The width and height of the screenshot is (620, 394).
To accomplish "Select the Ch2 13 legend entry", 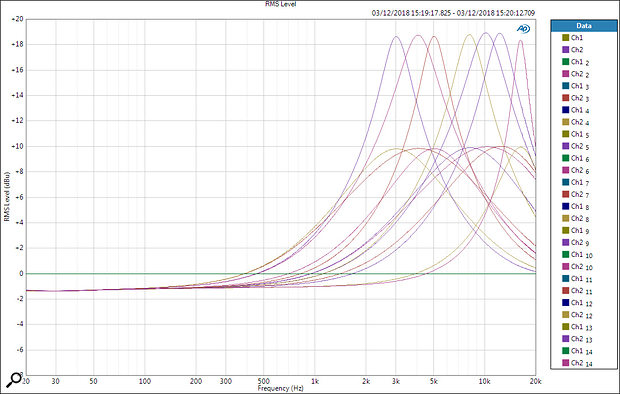I will tap(578, 339).
